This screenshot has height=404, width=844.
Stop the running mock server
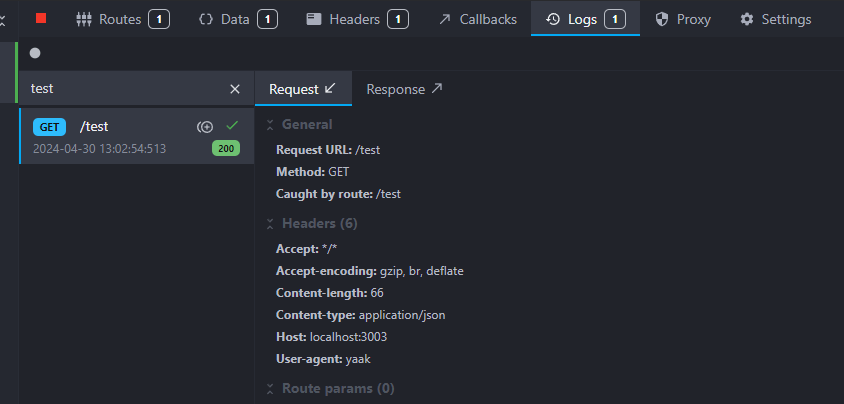[41, 18]
